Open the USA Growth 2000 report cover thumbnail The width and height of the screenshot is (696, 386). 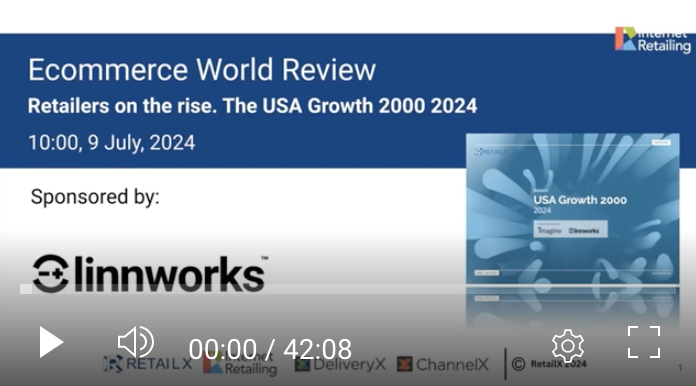click(x=573, y=209)
